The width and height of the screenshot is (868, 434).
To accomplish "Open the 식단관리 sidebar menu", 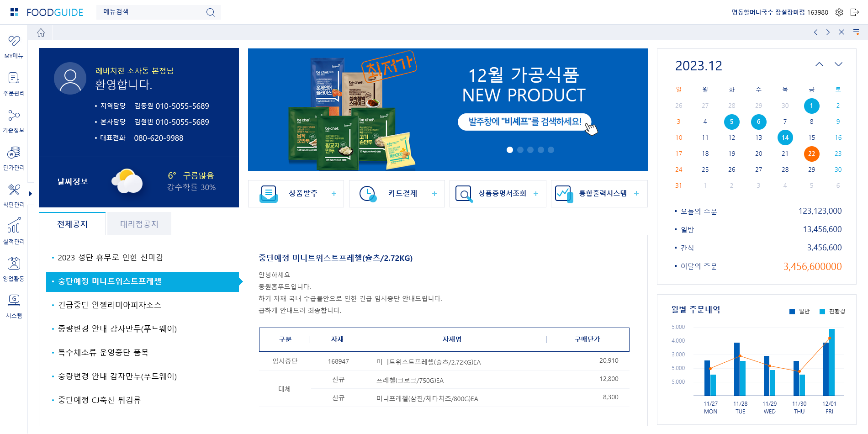I will [14, 196].
